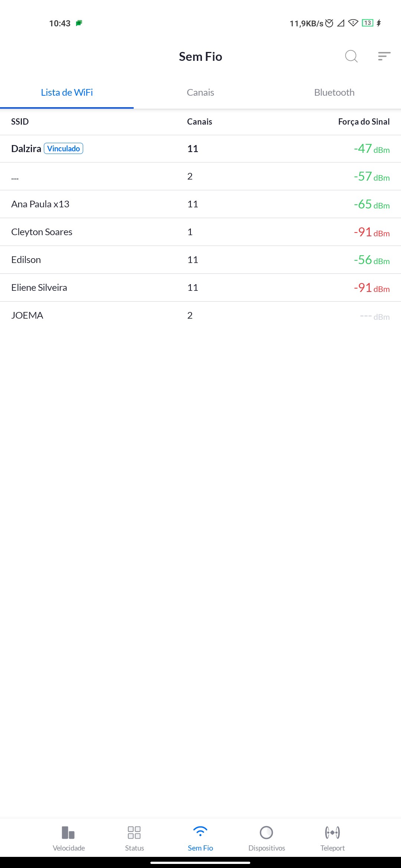Image resolution: width=401 pixels, height=868 pixels.
Task: Select the Lista de WiFi tab
Action: (67, 92)
